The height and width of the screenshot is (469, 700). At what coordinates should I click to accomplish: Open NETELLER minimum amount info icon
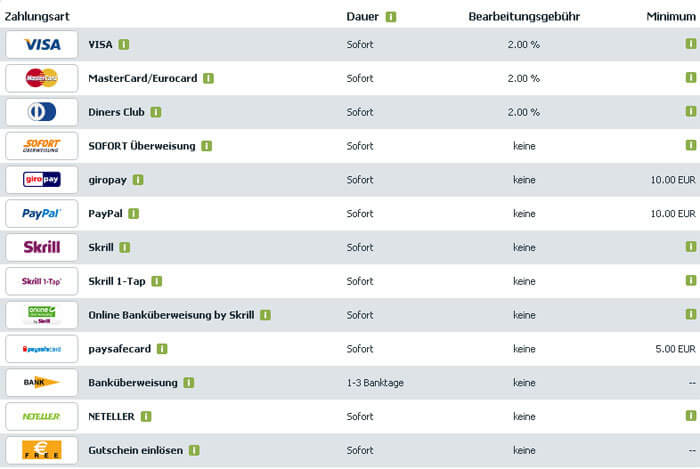690,416
